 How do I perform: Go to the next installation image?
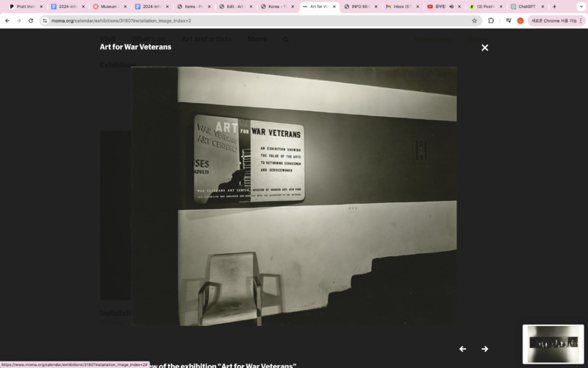click(x=484, y=349)
